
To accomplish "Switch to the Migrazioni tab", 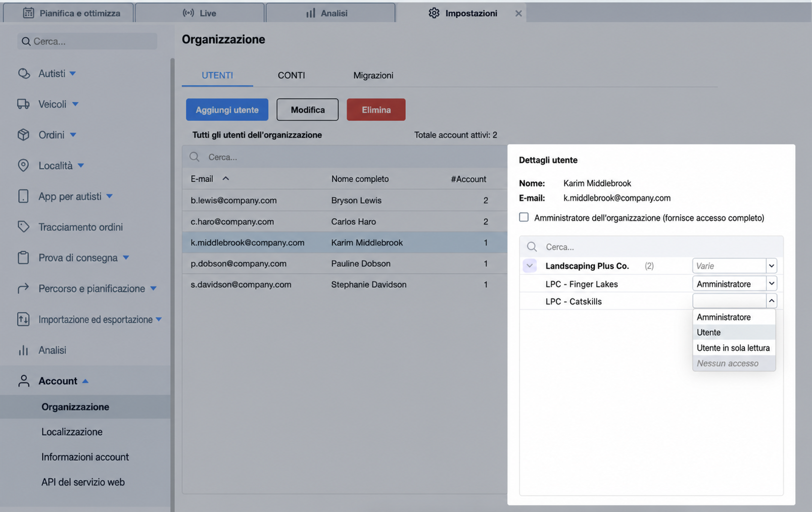I will point(373,75).
